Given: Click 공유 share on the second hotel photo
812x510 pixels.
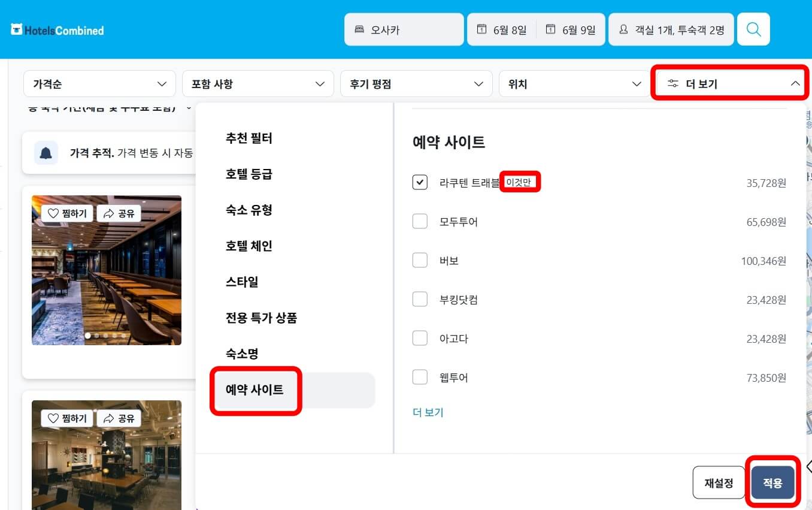Looking at the screenshot, I should click(119, 418).
